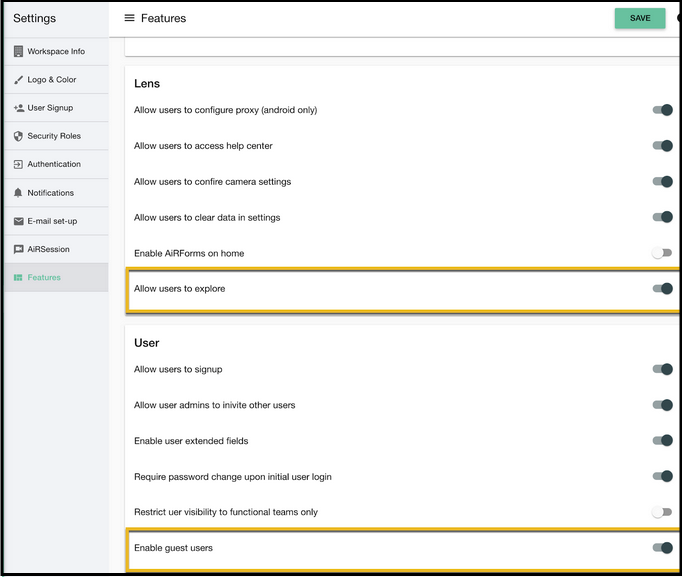Open the hamburger menu beside Features

click(129, 18)
